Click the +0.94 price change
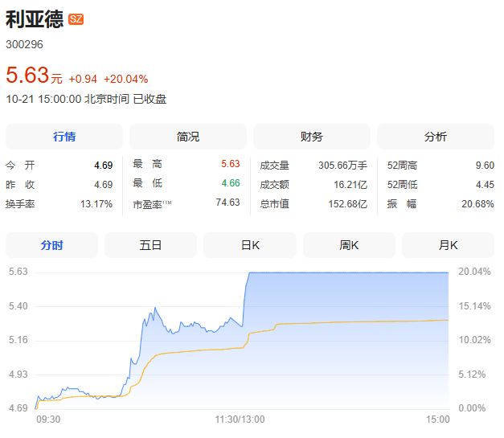Viewport: 504px width, 438px height. tap(83, 79)
